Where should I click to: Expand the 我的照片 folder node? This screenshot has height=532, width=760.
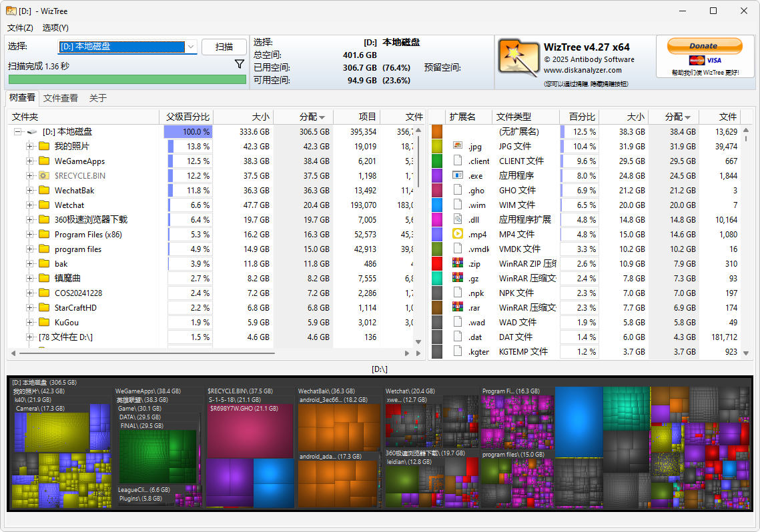click(29, 146)
